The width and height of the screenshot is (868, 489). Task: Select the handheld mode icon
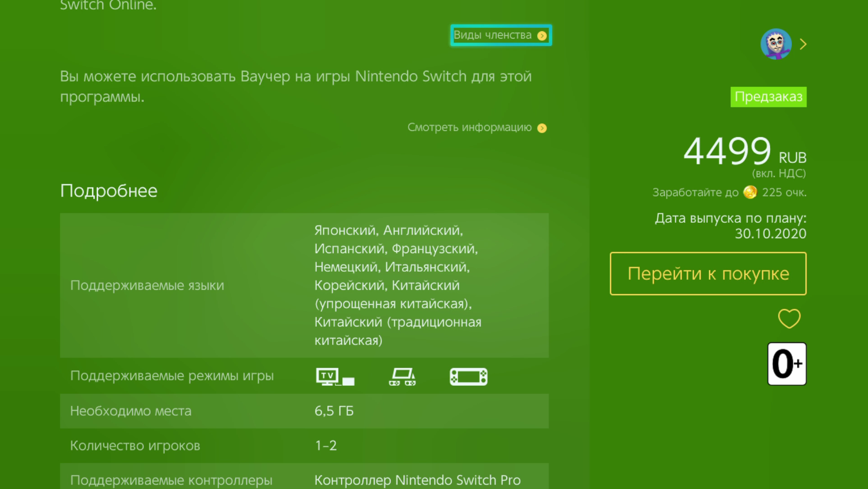pyautogui.click(x=468, y=377)
